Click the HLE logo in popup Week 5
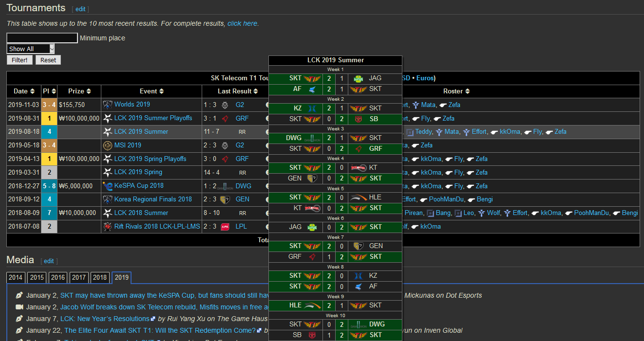Viewport: 644px width, 341px height. 359,197
